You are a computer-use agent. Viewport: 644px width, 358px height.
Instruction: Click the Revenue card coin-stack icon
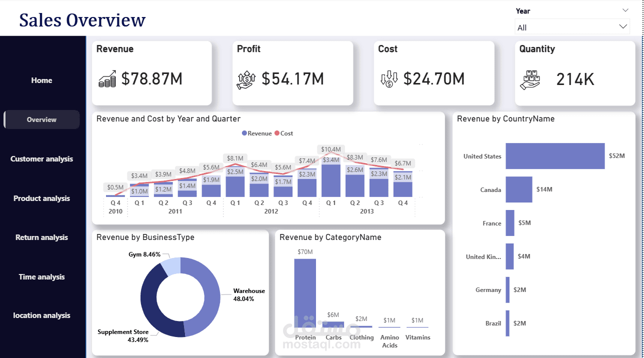coord(107,79)
